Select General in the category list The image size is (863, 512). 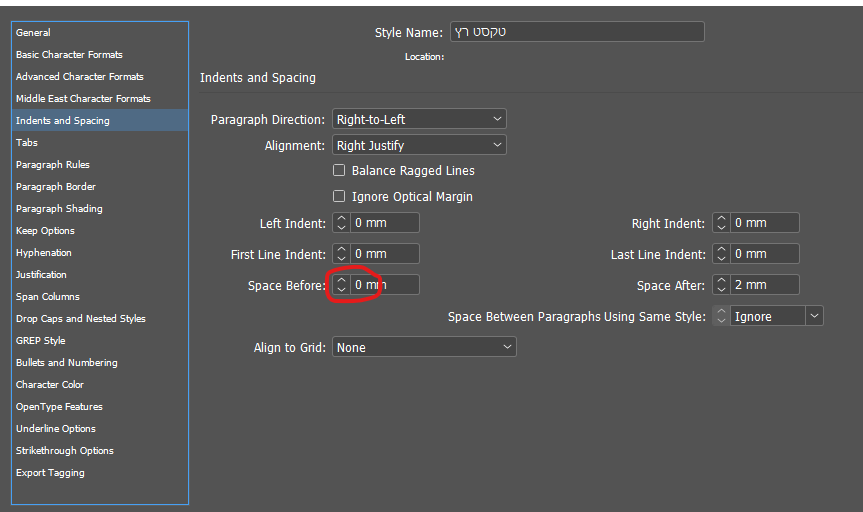[34, 33]
